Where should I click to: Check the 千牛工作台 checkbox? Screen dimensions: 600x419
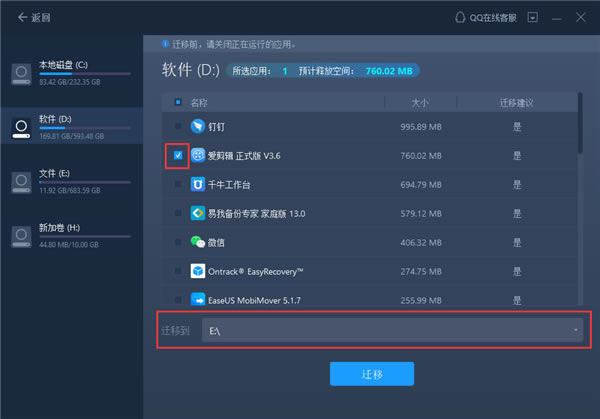(178, 184)
